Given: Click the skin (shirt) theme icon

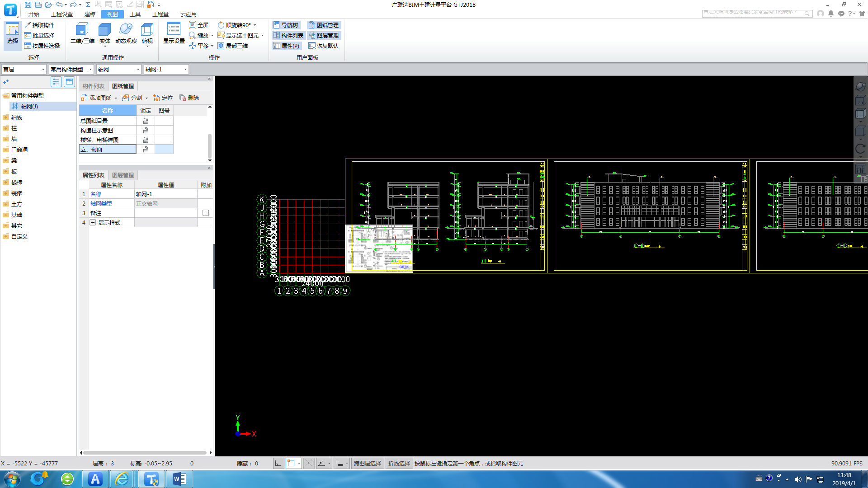Looking at the screenshot, I should click(x=862, y=14).
